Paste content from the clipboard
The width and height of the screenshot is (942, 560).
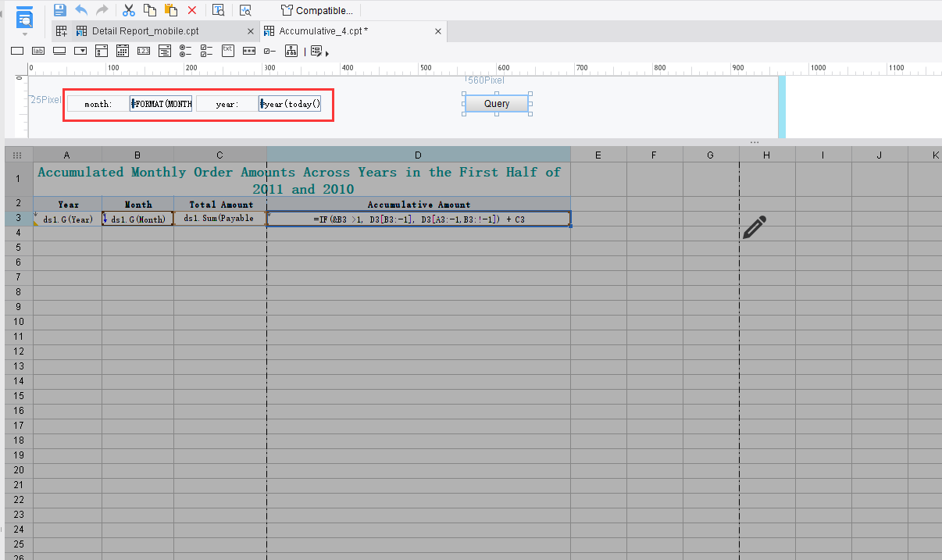(170, 10)
